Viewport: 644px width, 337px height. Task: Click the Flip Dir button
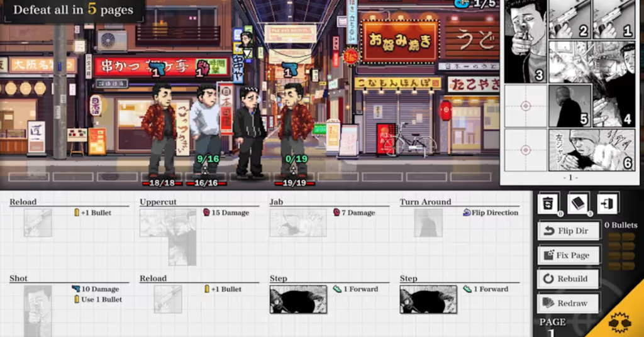[x=568, y=231]
